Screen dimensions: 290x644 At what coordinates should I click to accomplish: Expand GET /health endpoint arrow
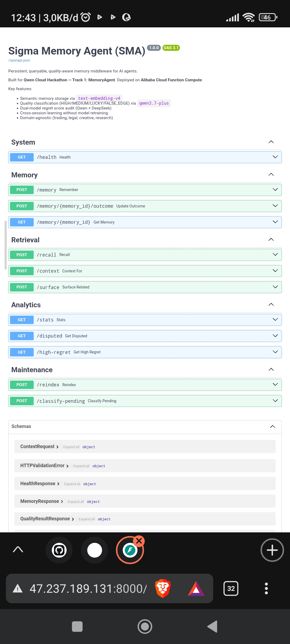click(x=275, y=157)
